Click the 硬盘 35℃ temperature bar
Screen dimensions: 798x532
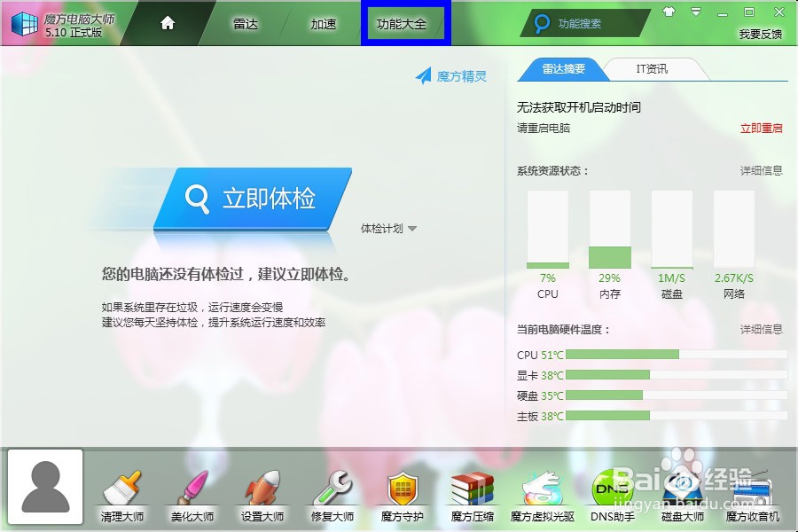[x=677, y=395]
